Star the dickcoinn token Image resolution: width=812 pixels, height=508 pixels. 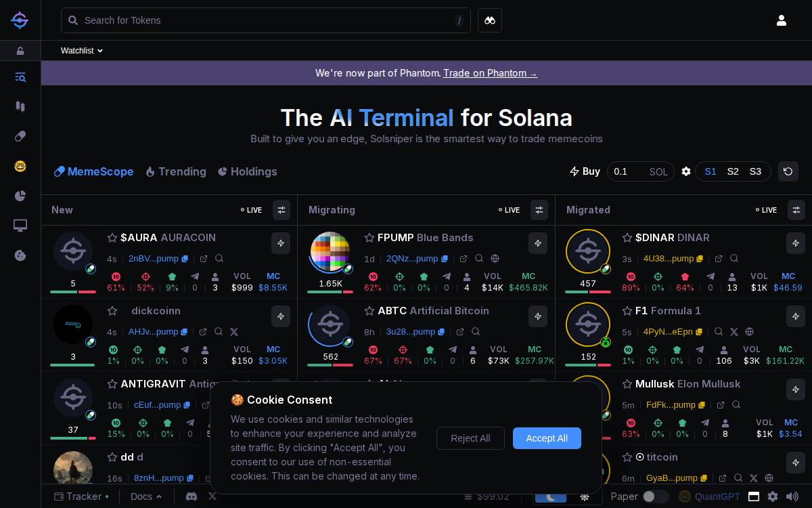coord(112,311)
